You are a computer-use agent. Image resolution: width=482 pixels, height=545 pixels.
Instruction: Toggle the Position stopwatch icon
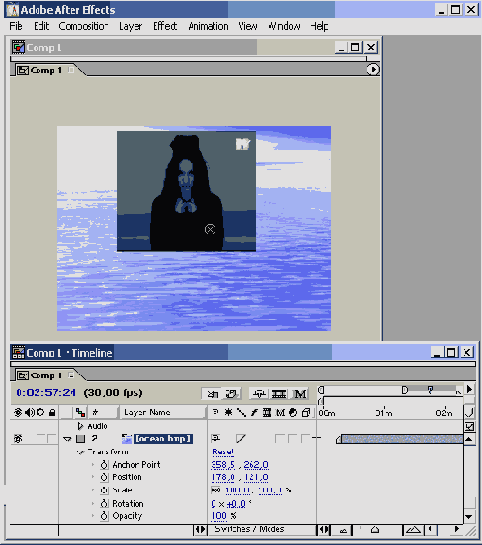click(104, 477)
